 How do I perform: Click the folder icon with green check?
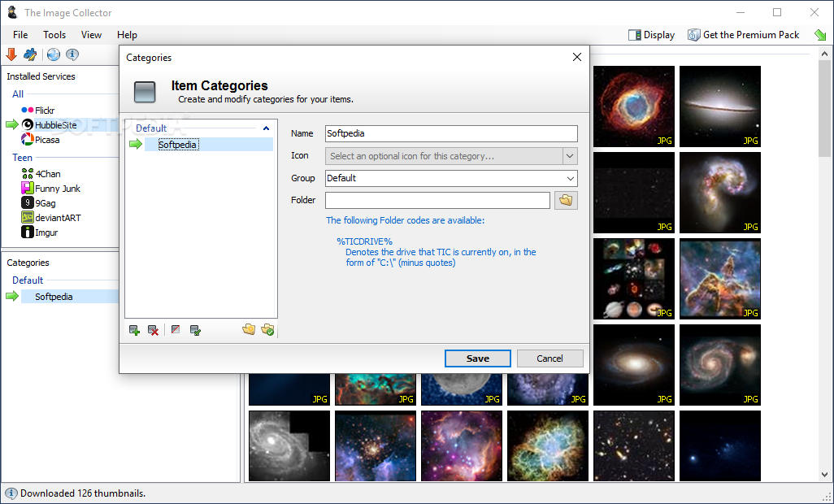pos(267,329)
